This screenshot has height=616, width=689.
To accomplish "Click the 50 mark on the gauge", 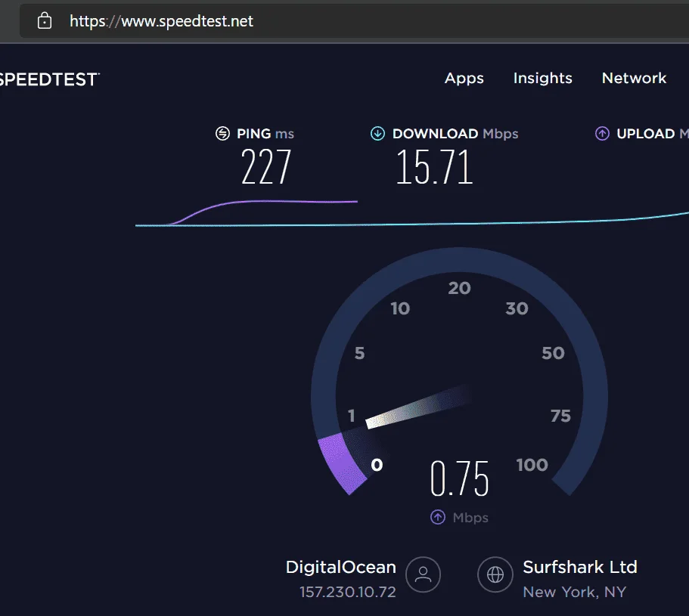I will pos(553,353).
